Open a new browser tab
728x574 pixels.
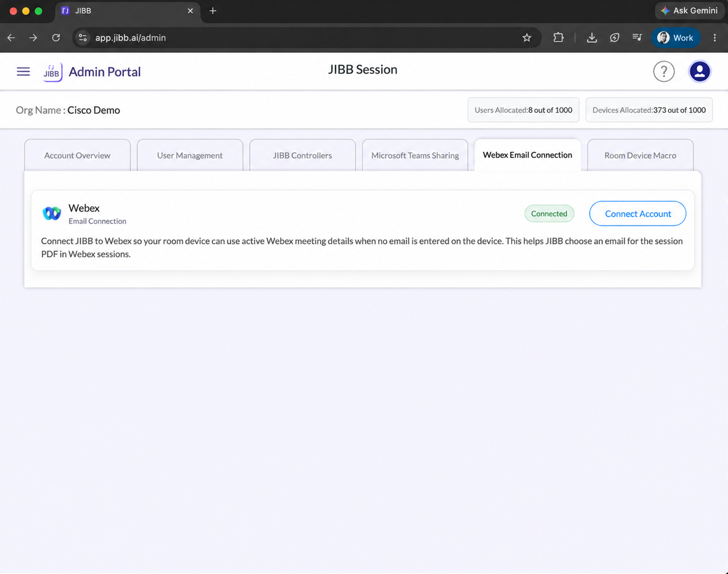click(213, 11)
